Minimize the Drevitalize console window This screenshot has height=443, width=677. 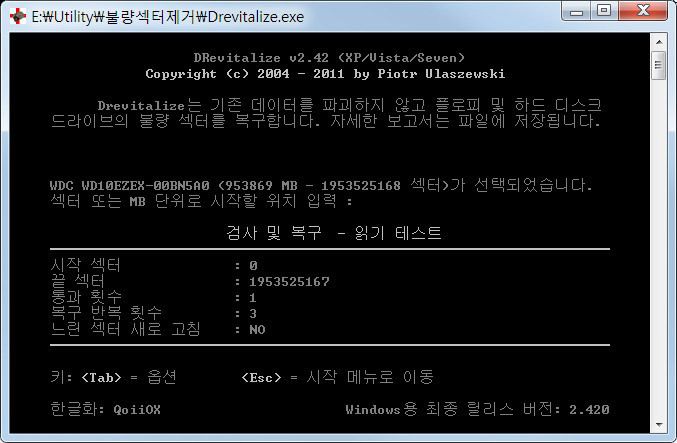click(x=577, y=11)
